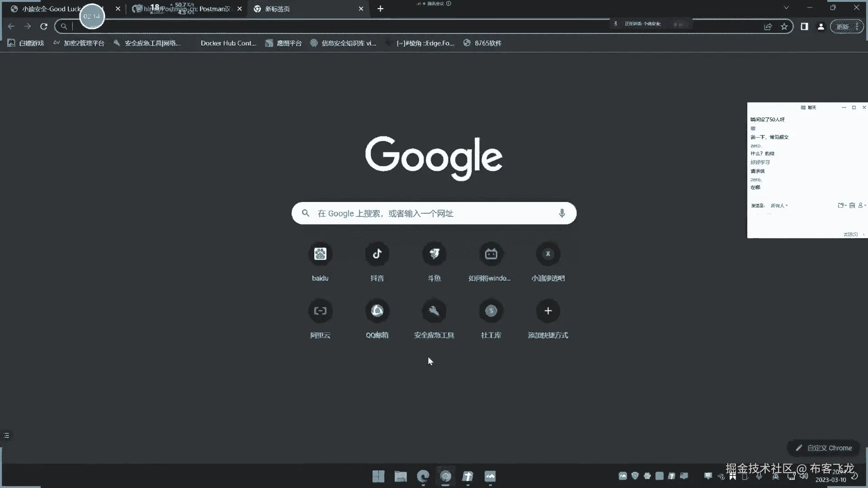The width and height of the screenshot is (868, 488).
Task: Bookmark this page with star icon
Action: [784, 27]
